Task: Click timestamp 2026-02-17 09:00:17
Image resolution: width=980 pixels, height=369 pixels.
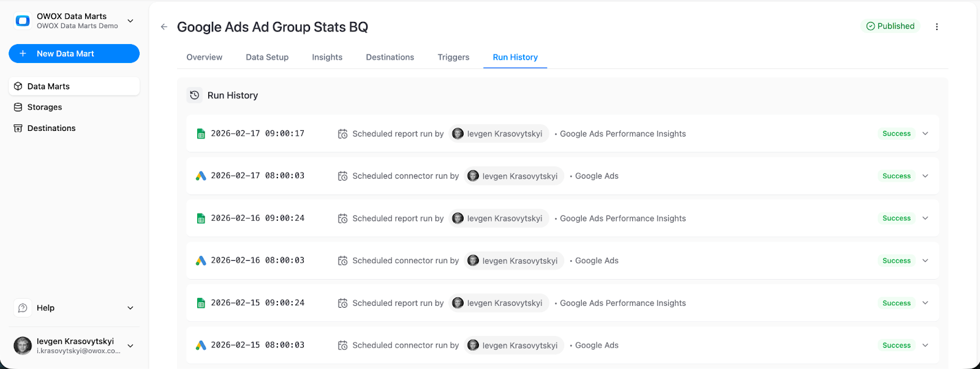Action: 257,133
